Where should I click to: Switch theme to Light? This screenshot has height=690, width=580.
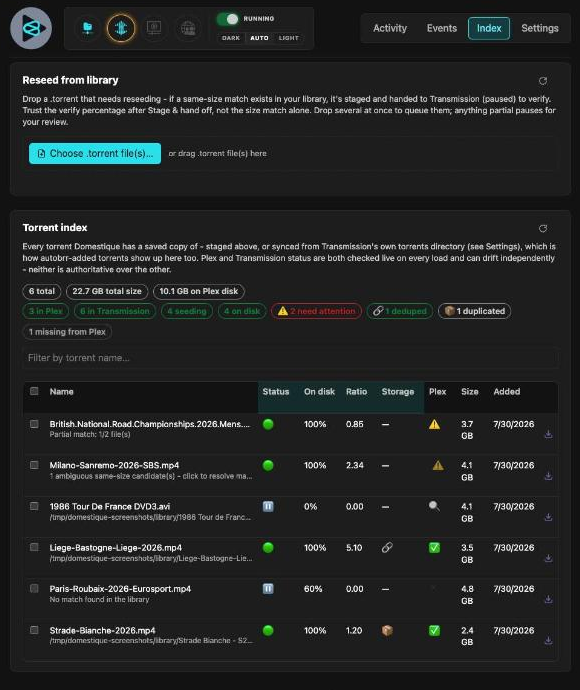tap(288, 38)
